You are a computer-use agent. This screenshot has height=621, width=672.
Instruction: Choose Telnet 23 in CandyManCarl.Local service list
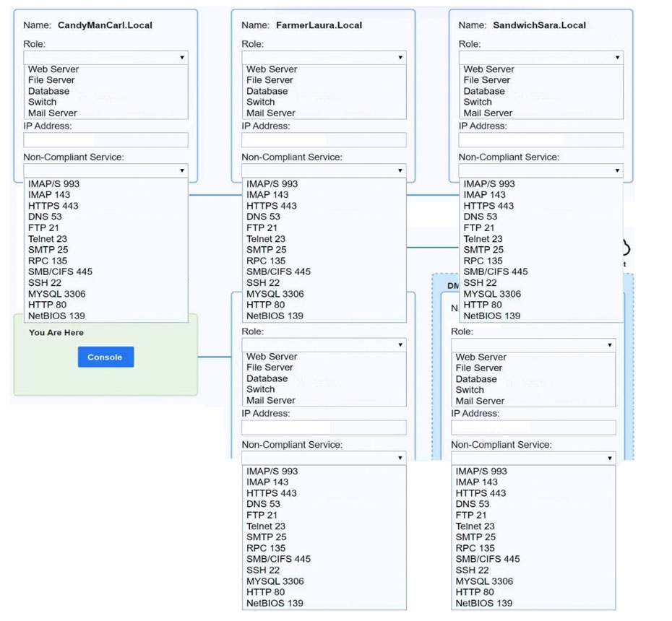tap(48, 239)
